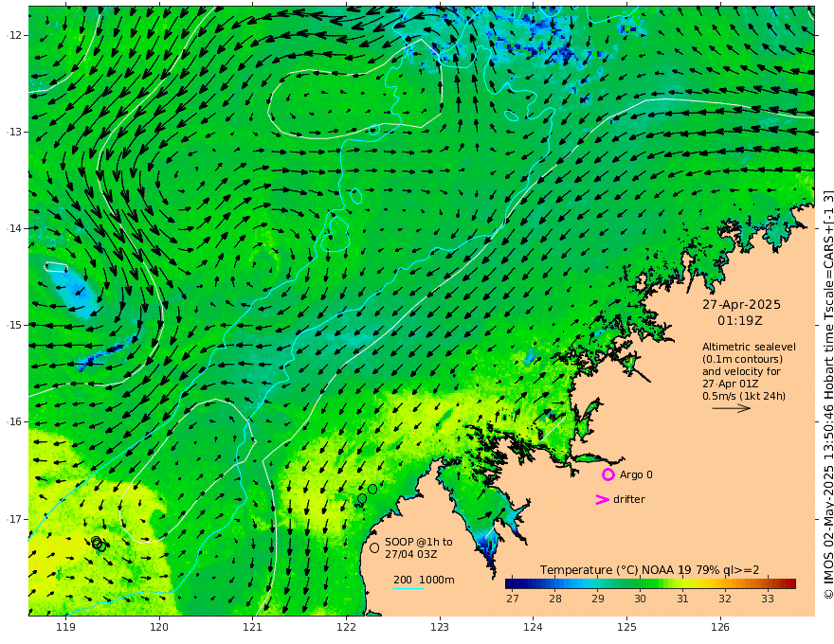Click the IMOS copyright vertical text
Screen dimensions: 834x644
pos(827,394)
